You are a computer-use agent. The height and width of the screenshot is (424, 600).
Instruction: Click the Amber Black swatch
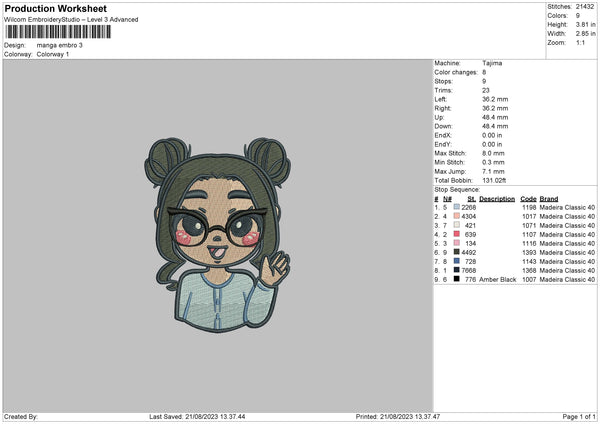click(457, 279)
